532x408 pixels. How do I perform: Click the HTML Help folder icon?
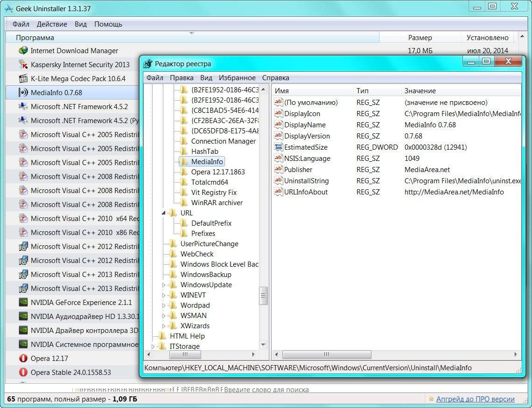162,336
